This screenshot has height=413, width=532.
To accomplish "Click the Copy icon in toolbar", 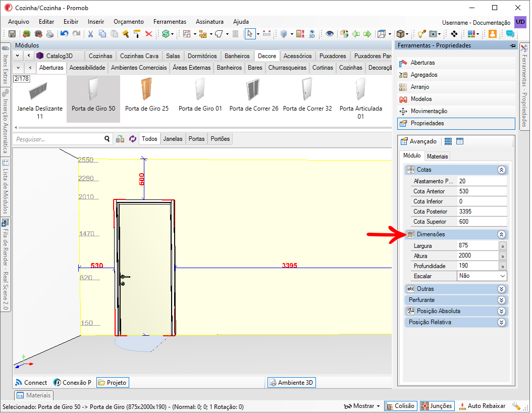I will coord(102,34).
